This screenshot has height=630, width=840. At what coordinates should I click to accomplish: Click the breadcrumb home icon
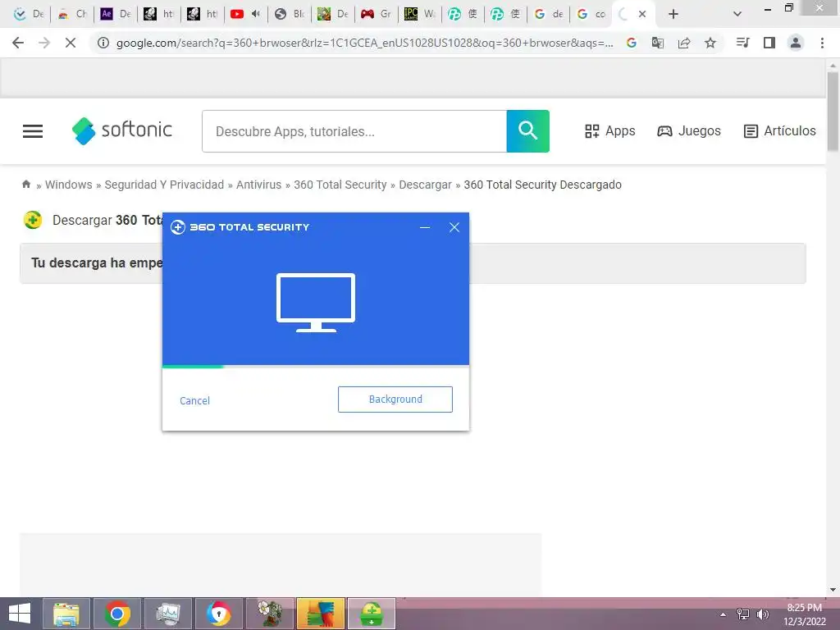pos(26,185)
